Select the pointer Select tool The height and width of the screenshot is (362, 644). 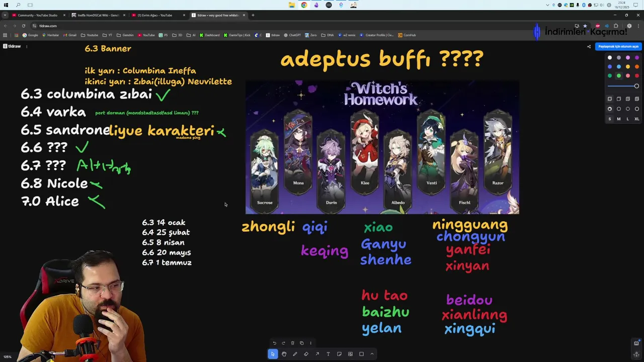273,354
